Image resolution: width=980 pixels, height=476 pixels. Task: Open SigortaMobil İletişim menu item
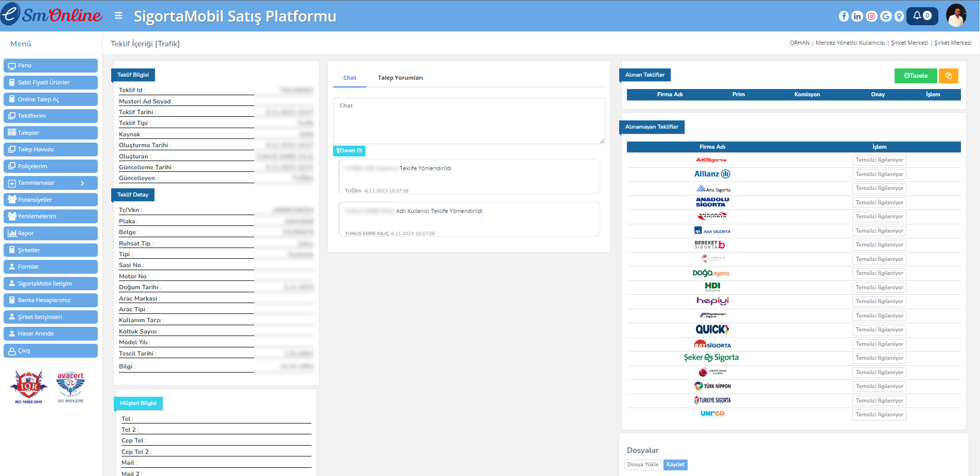(x=50, y=284)
